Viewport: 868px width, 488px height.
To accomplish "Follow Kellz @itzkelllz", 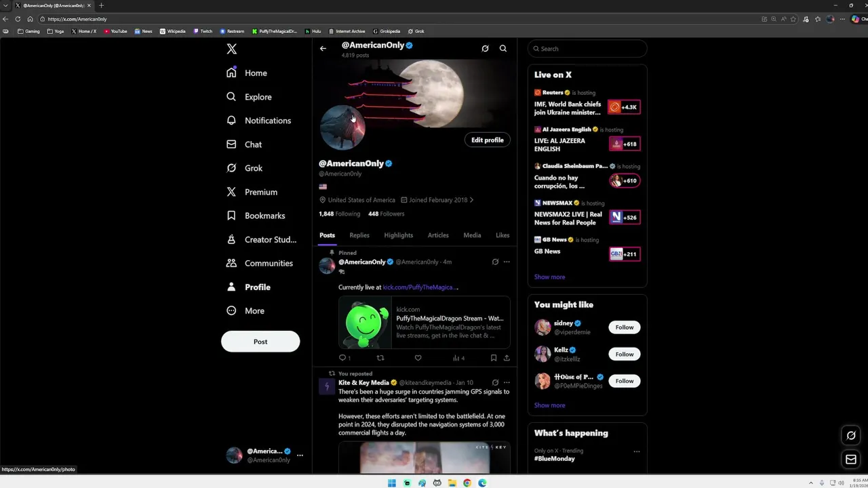I will 625,354.
